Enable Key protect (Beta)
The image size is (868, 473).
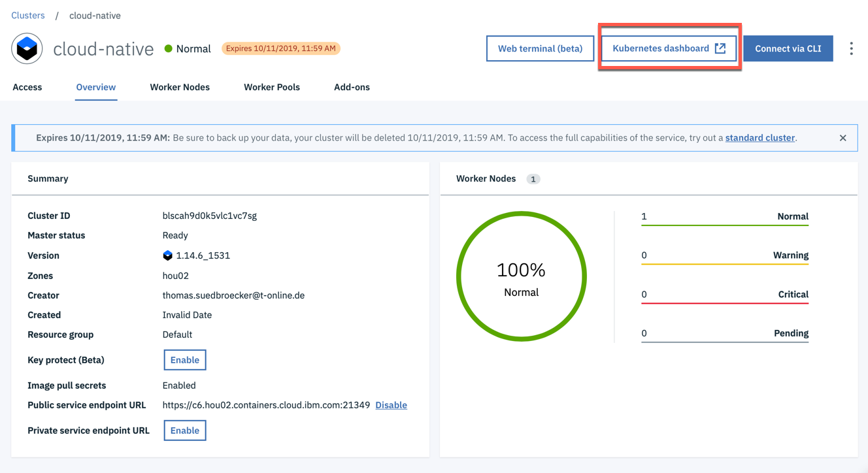184,359
